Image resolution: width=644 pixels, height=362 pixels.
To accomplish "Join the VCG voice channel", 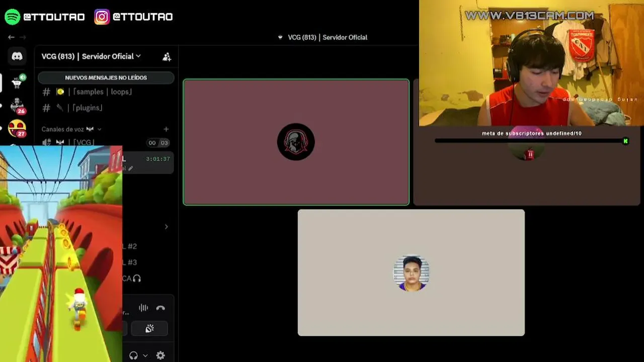I will point(106,143).
